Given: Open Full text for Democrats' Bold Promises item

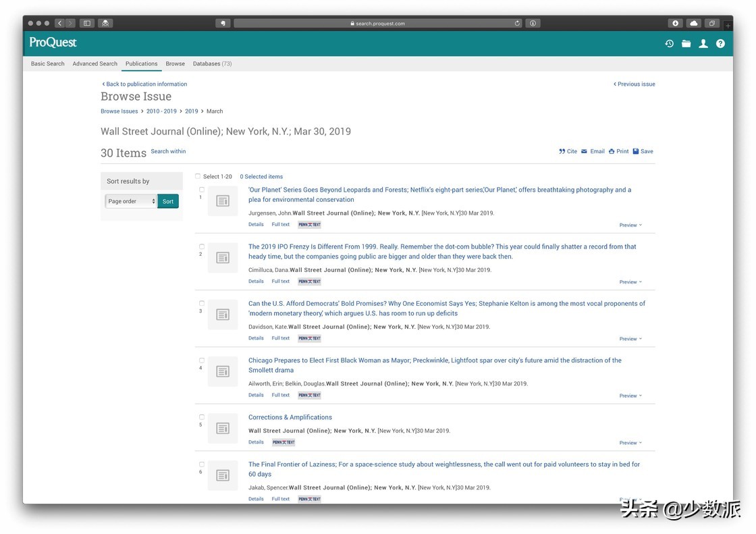Looking at the screenshot, I should coord(281,339).
